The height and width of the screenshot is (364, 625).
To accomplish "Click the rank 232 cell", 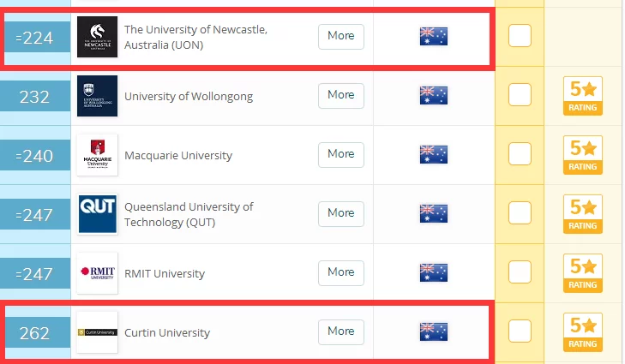I will point(34,97).
